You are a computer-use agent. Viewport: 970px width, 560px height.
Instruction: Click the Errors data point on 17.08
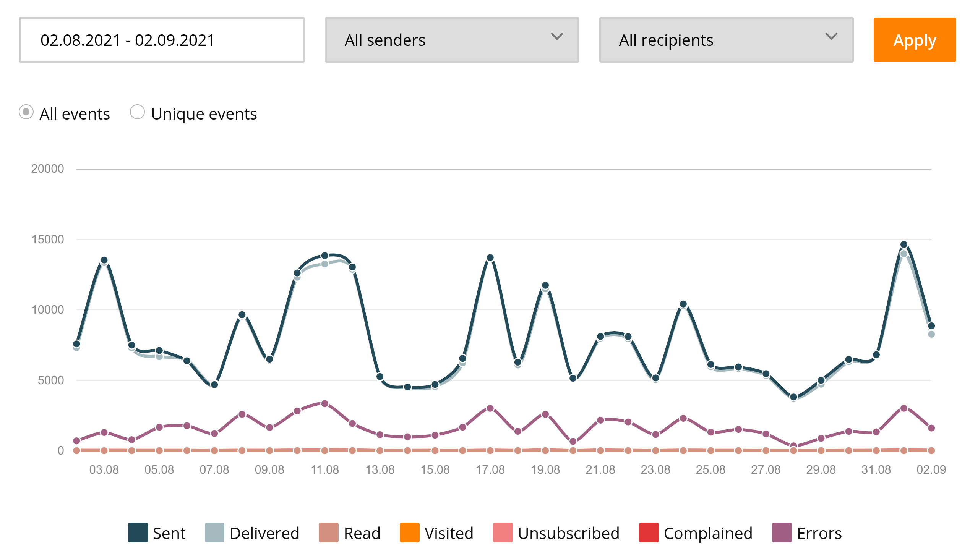click(x=490, y=408)
